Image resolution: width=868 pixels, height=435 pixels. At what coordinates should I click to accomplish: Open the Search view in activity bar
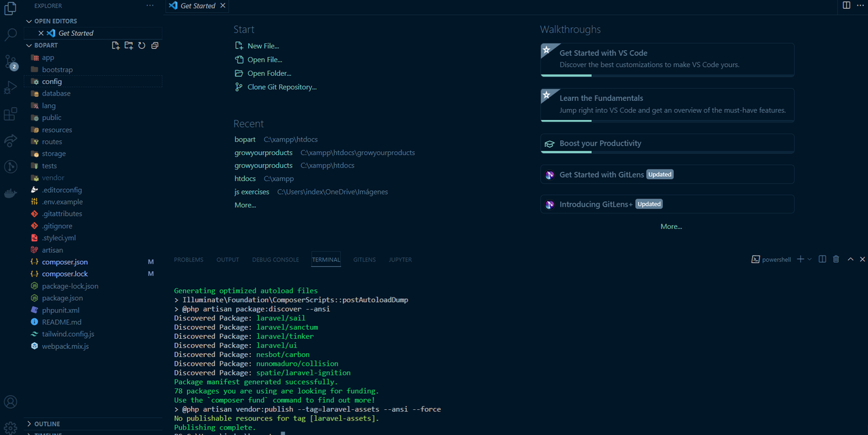tap(11, 35)
